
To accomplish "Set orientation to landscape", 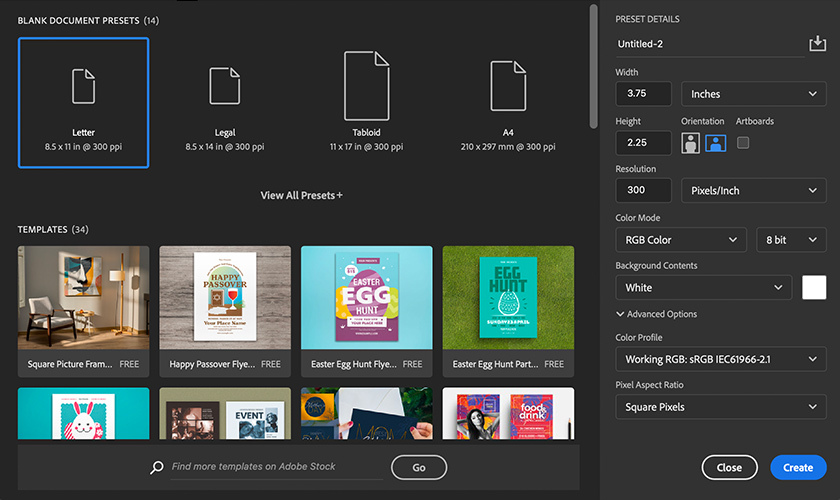I will point(715,143).
